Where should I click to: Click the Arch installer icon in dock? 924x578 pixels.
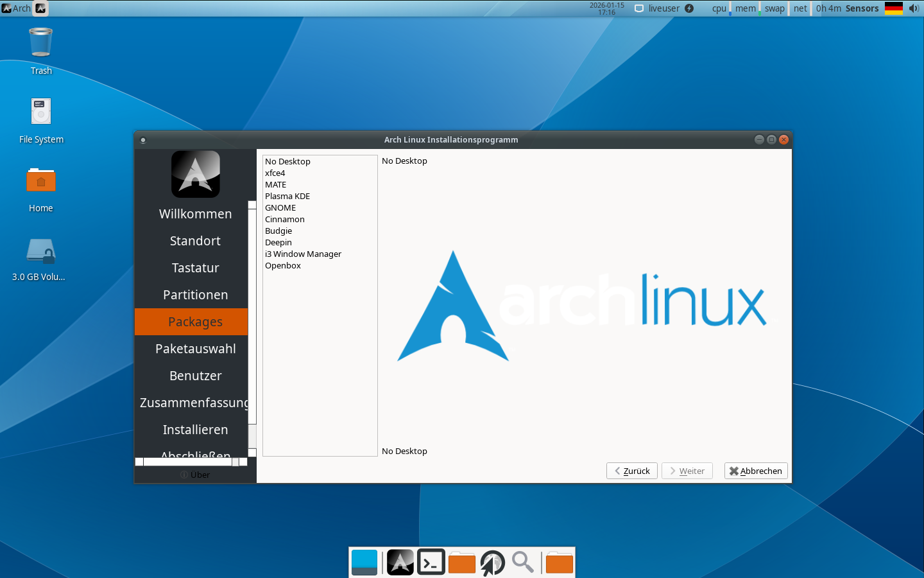pos(400,563)
